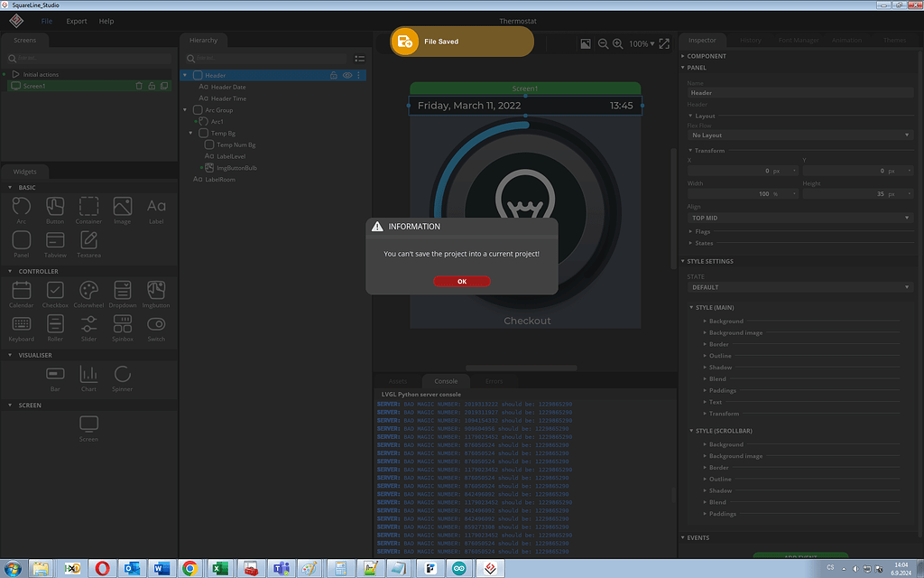This screenshot has width=924, height=578.
Task: Add the Image widget
Action: point(123,210)
